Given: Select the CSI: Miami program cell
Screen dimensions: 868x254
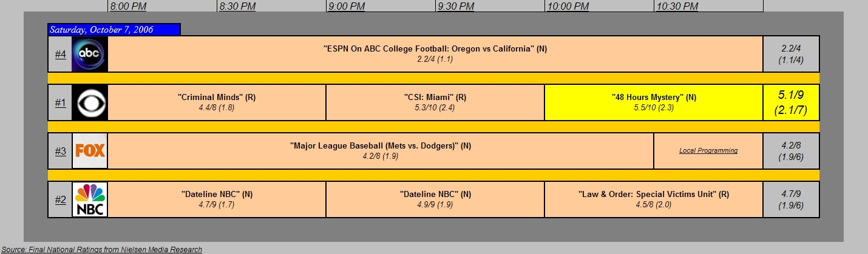Looking at the screenshot, I should pyautogui.click(x=435, y=102).
